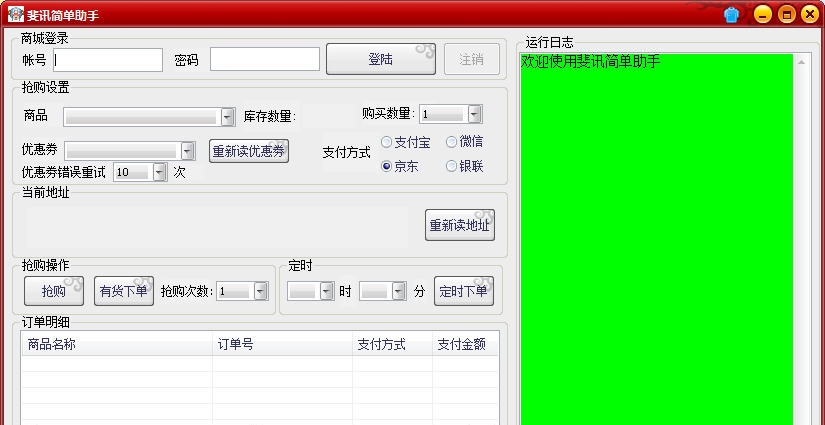Click the 定时下单 button
The height and width of the screenshot is (425, 825).
(464, 291)
